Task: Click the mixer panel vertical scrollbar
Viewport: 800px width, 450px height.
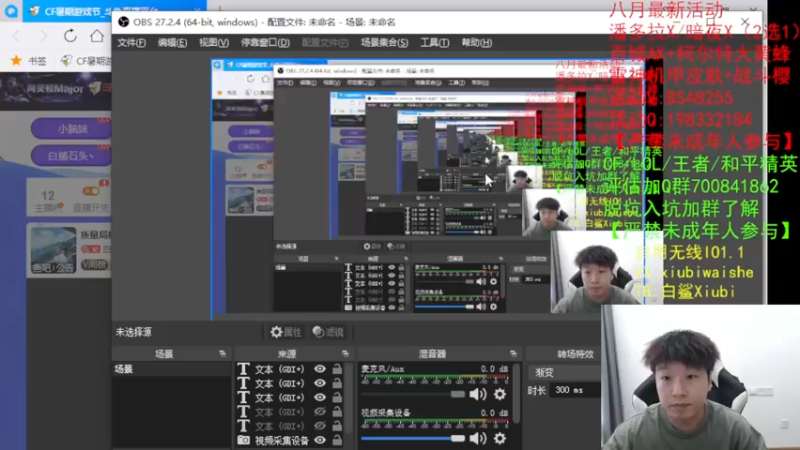Action: pyautogui.click(x=516, y=394)
